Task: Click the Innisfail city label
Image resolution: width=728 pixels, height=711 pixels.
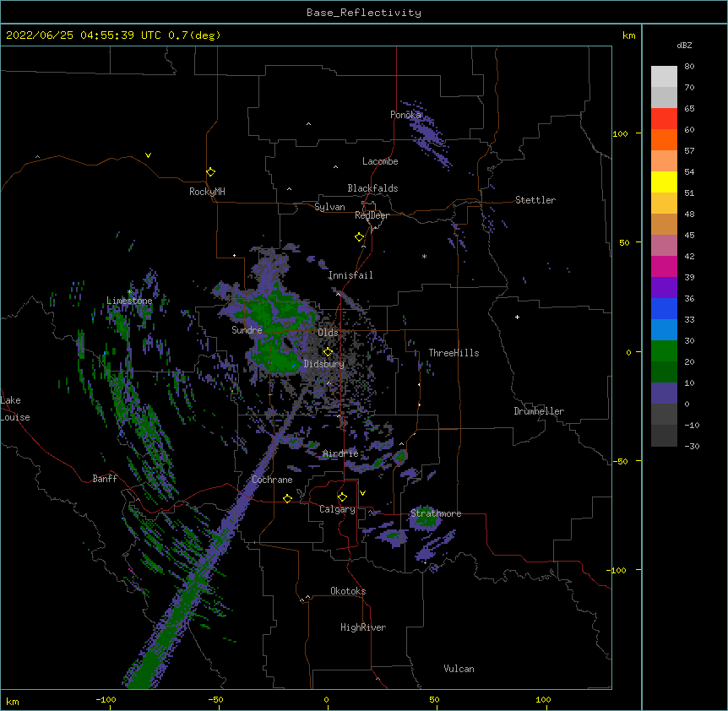Action: [350, 275]
